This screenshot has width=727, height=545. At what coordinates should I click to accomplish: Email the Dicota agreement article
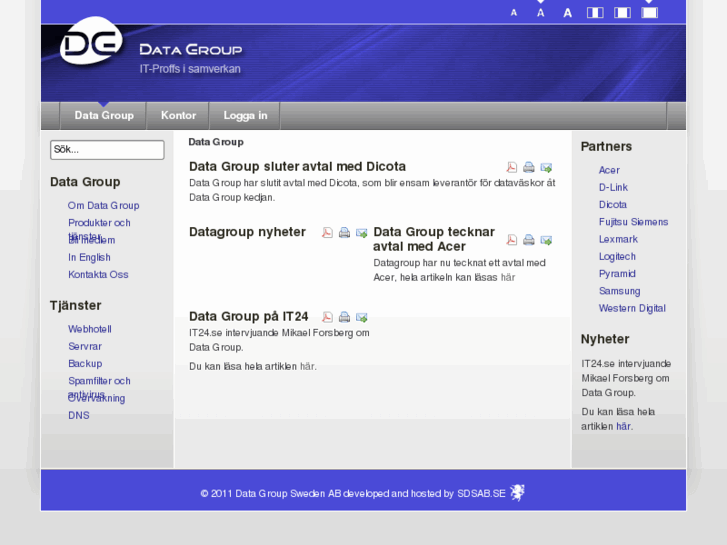pyautogui.click(x=546, y=167)
